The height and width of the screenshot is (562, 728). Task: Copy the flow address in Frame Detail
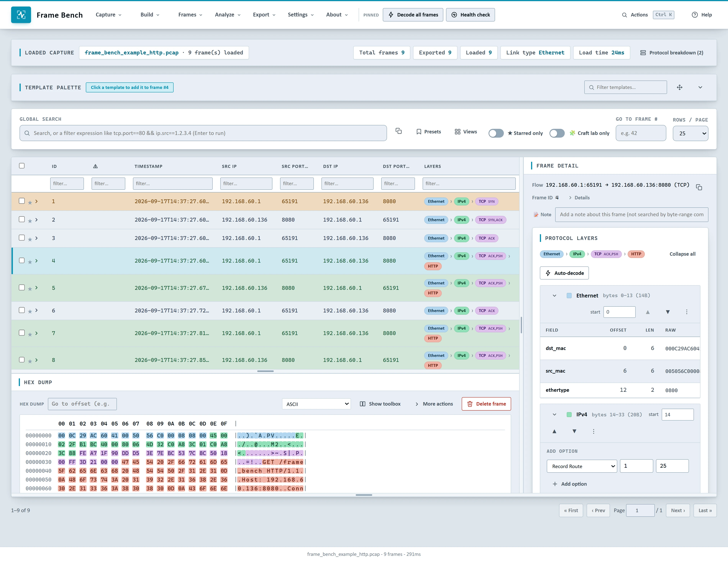pyautogui.click(x=699, y=187)
